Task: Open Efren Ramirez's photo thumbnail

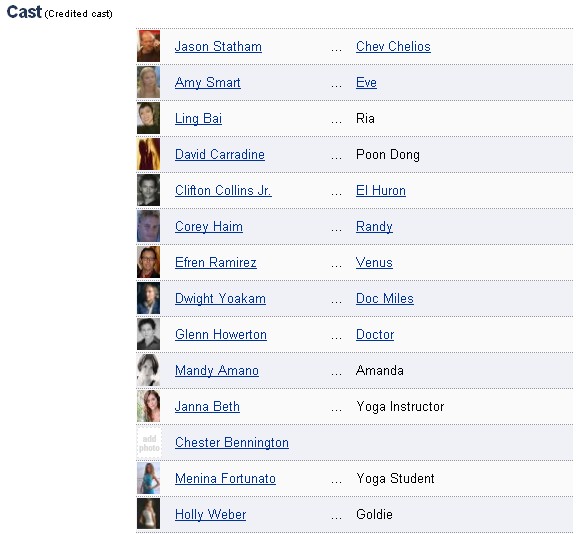Action: tap(148, 262)
